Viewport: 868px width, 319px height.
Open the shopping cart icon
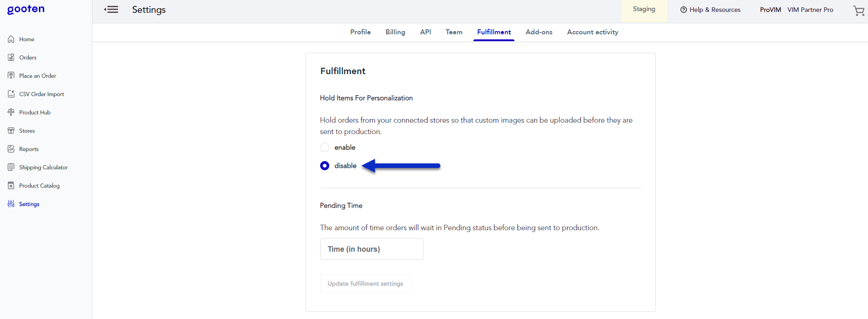(859, 11)
